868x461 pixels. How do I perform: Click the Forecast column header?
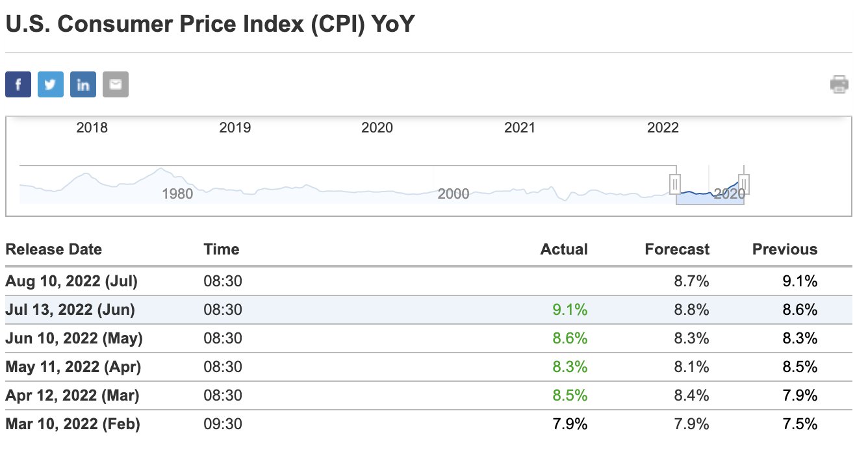tap(677, 249)
